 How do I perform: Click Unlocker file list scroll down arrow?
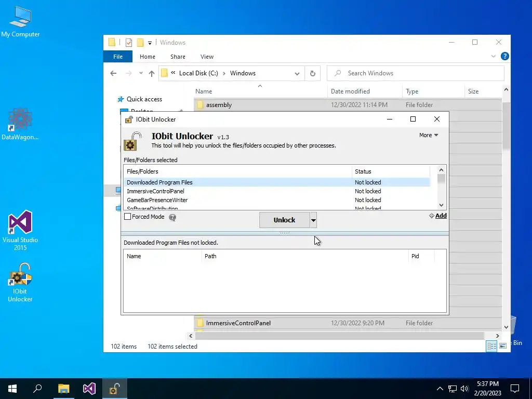pos(441,205)
